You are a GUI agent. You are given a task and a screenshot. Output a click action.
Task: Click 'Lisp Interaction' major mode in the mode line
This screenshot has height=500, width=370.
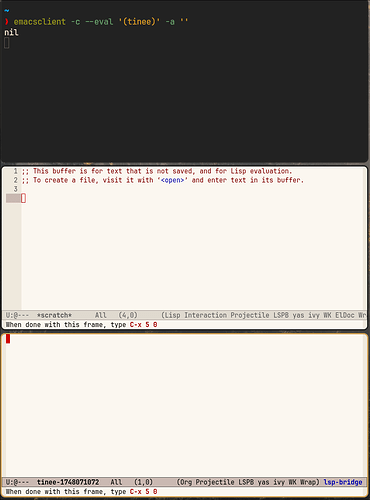click(x=196, y=315)
